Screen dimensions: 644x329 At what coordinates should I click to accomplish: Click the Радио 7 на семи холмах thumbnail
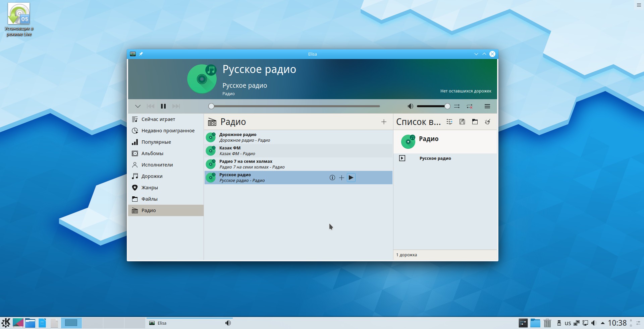211,164
